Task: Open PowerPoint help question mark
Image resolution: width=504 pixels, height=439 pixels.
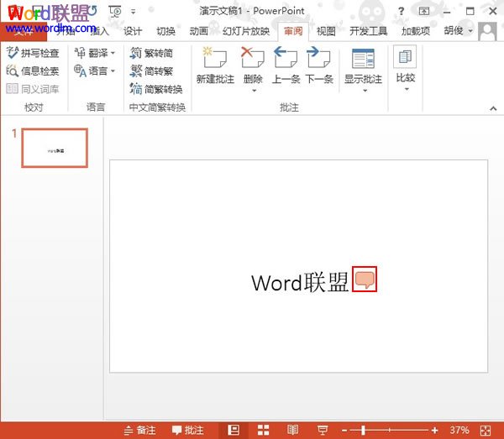Action: tap(401, 12)
